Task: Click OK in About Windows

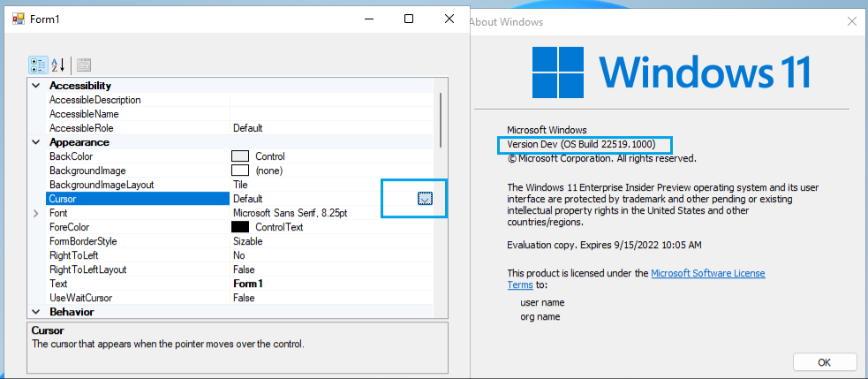Action: (x=825, y=362)
